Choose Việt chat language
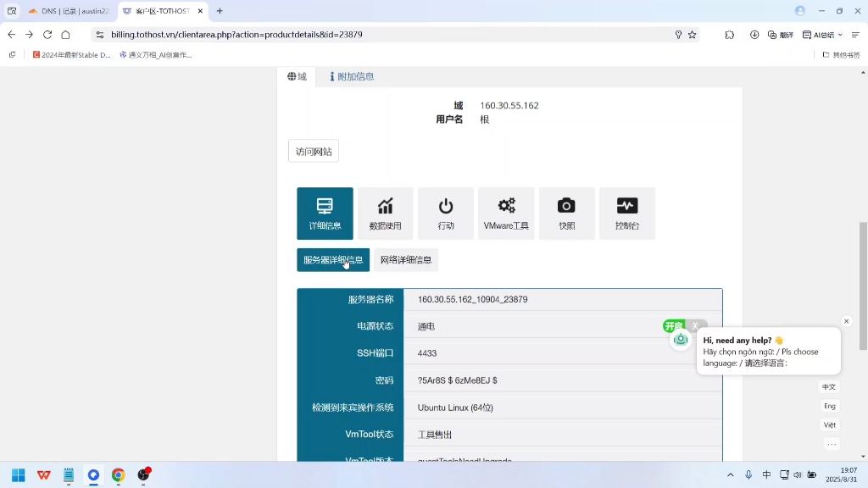868x488 pixels. point(829,425)
